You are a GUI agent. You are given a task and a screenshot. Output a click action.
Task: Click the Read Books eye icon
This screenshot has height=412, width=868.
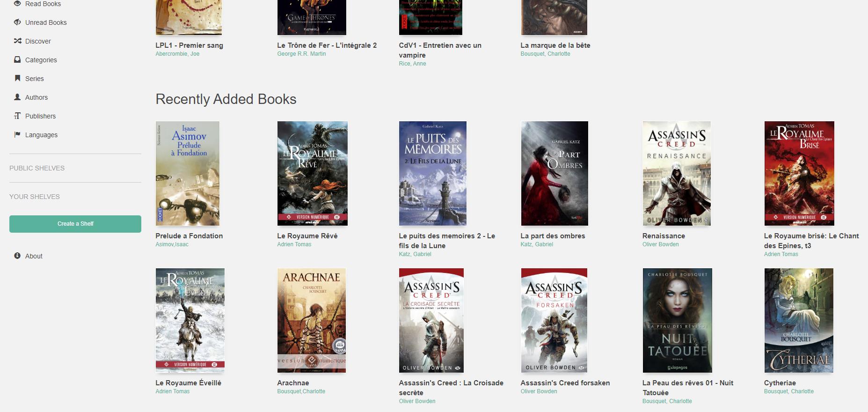tap(17, 3)
